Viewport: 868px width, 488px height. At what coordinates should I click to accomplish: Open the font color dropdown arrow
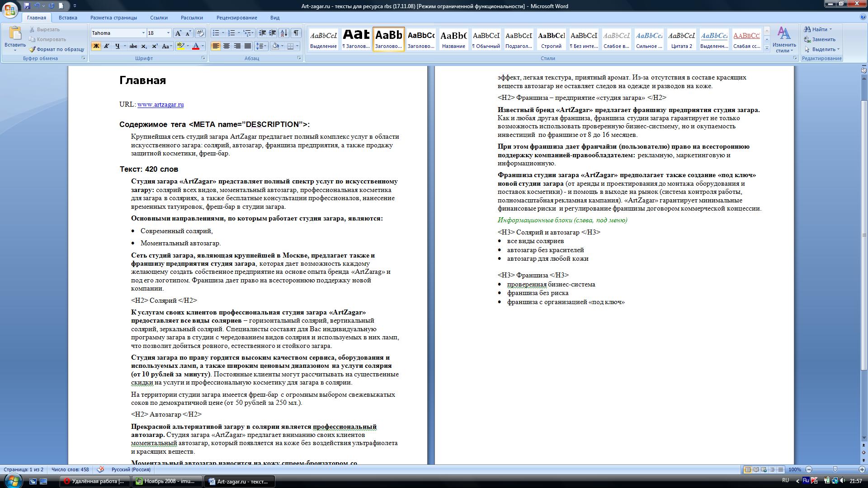[x=202, y=47]
